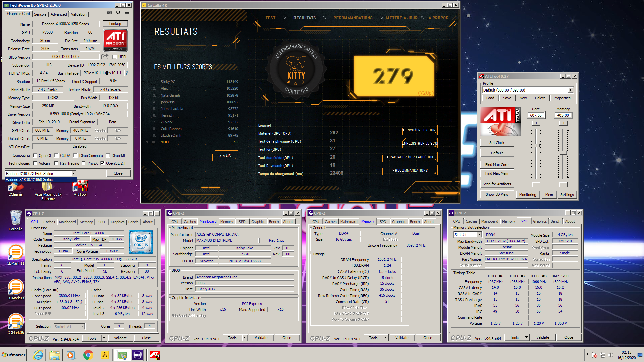The height and width of the screenshot is (362, 644).
Task: Click the GPU-Z screenshot camera icon
Action: (x=110, y=13)
